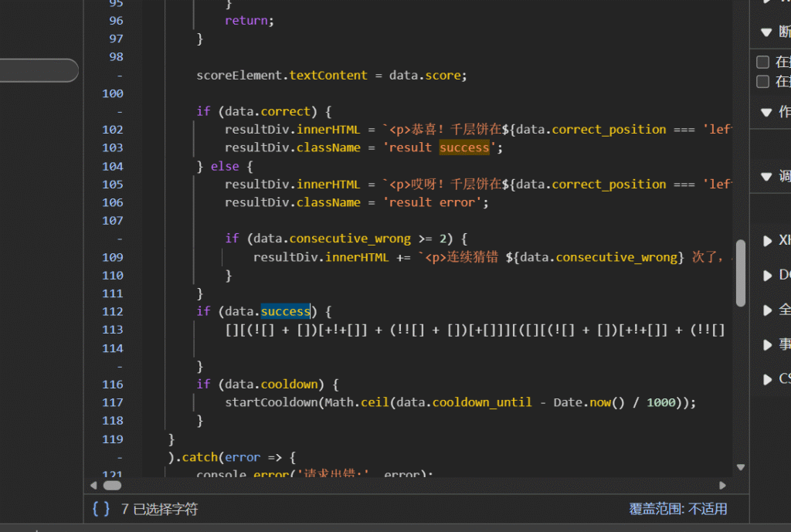Click the horizontal code scrollbar thumb
791x532 pixels.
click(113, 485)
